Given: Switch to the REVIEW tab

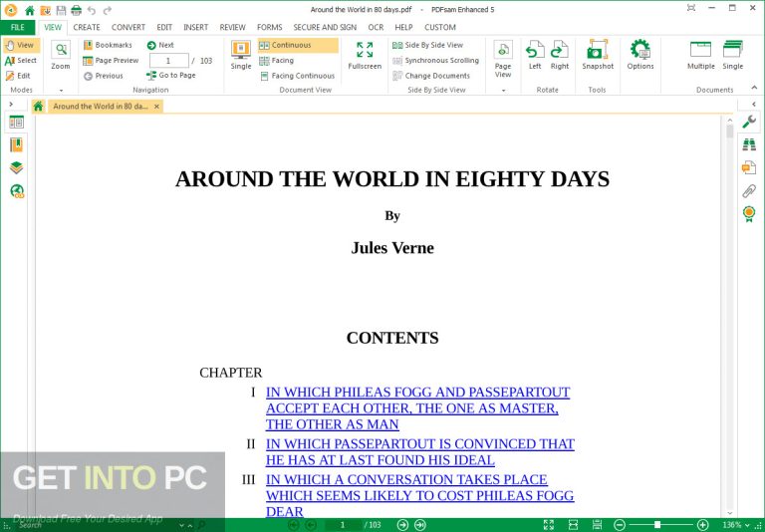Looking at the screenshot, I should pyautogui.click(x=232, y=27).
